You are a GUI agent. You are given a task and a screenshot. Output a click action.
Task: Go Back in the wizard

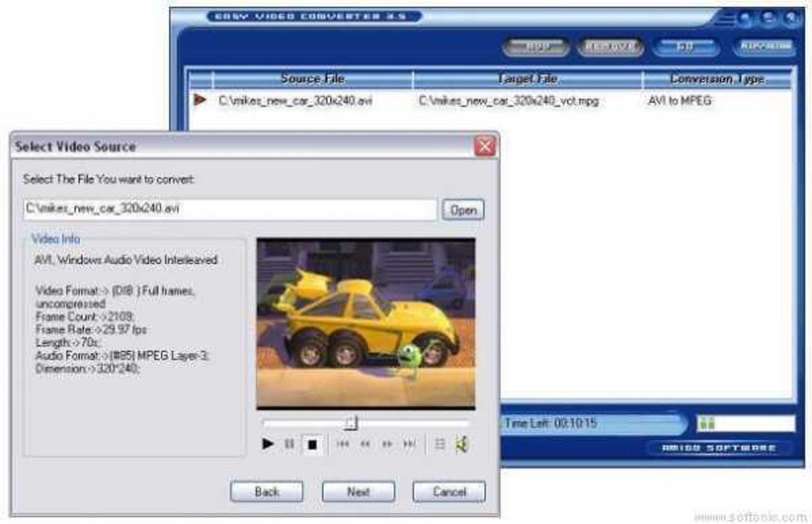tap(267, 491)
